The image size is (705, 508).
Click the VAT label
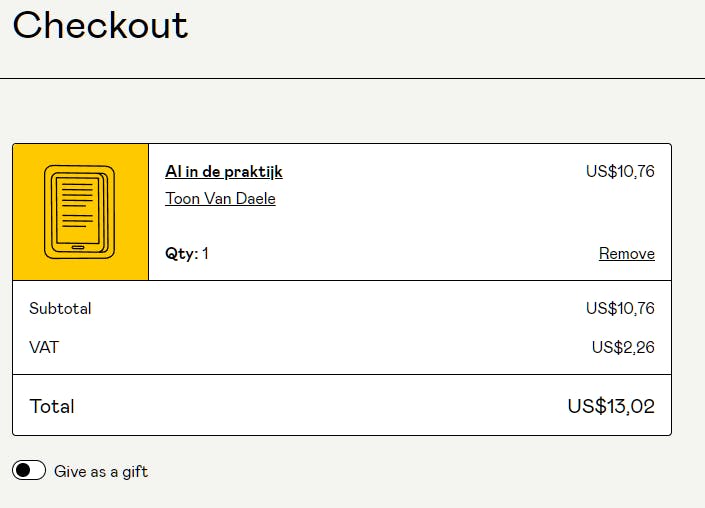pos(44,347)
